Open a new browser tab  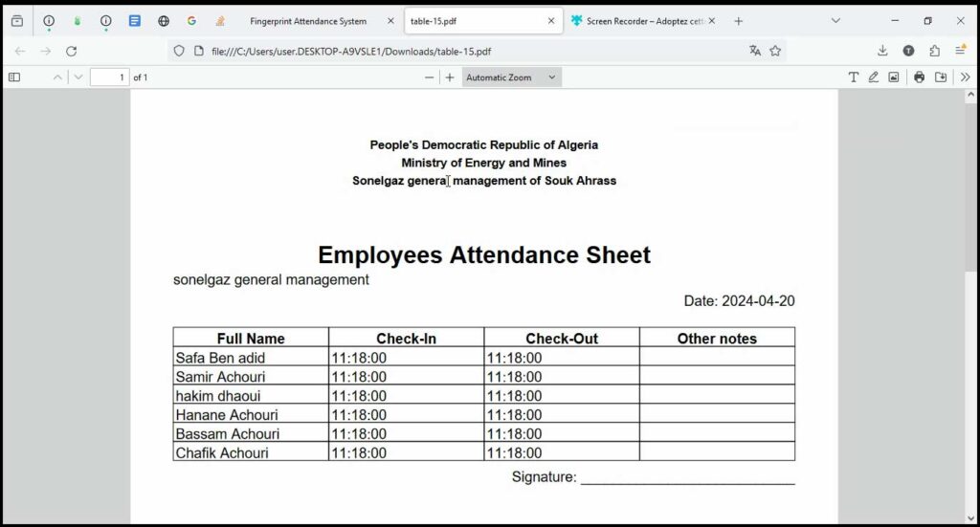point(738,21)
